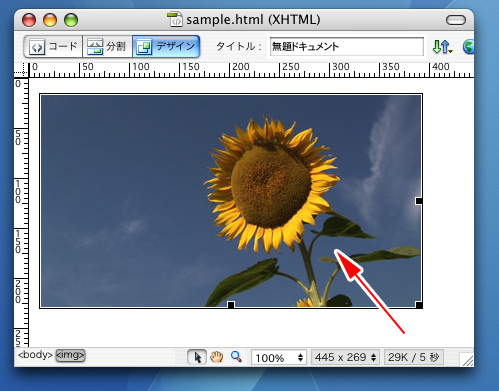Click the window resize grip corner
Image resolution: width=499 pixels, height=391 pixels.
(x=466, y=360)
